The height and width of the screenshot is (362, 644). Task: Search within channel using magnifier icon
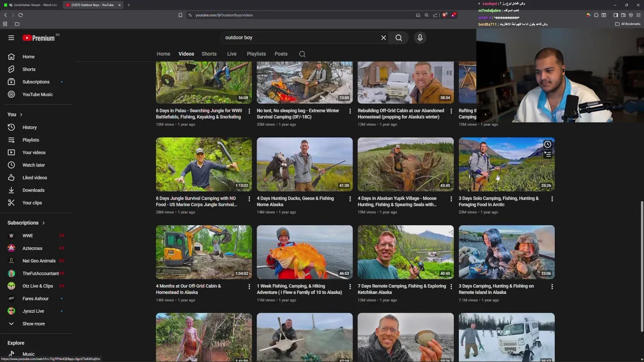(x=302, y=54)
